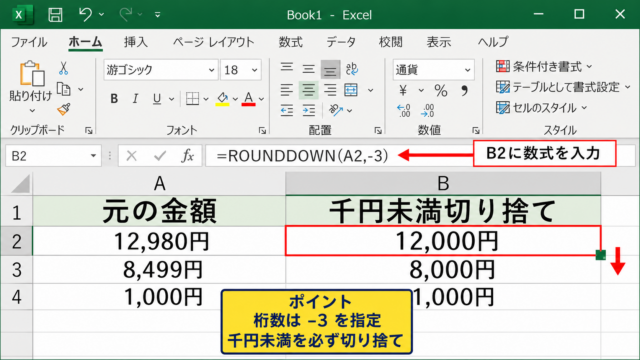The image size is (640, 360).
Task: Open the fill color palette arrow
Action: click(x=235, y=99)
